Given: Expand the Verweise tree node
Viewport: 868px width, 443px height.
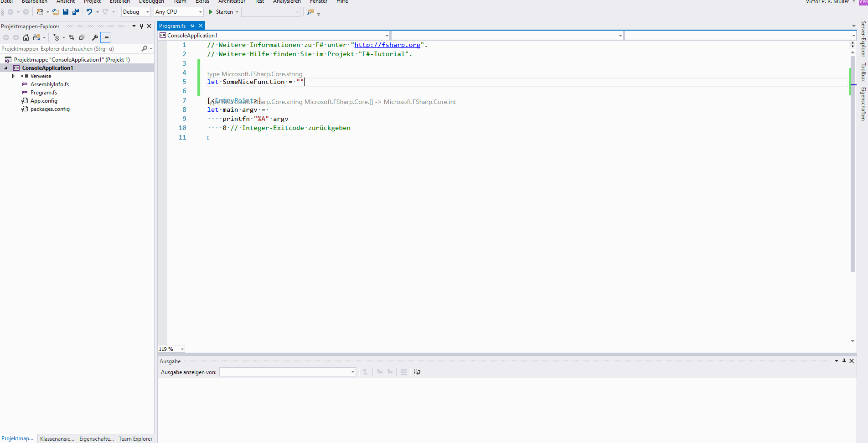Looking at the screenshot, I should click(x=13, y=76).
